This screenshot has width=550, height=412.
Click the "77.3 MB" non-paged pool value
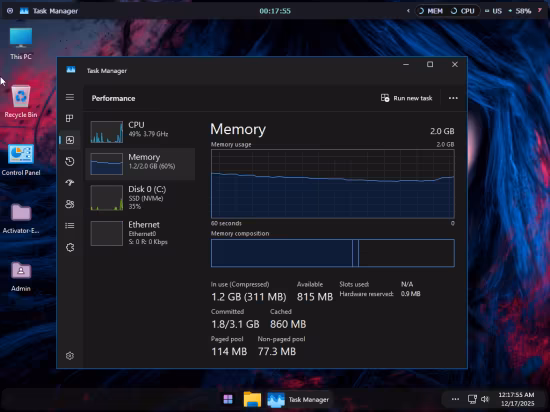tap(277, 351)
